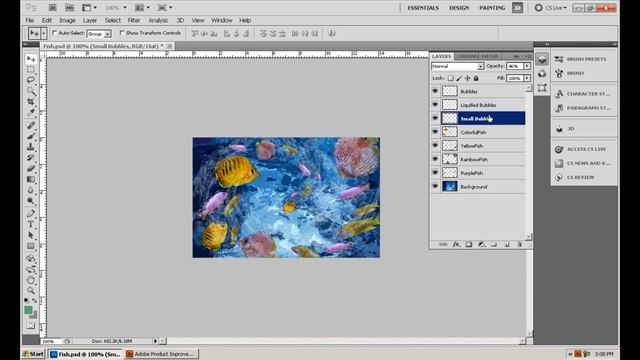
Task: Open the Normal blend mode dropdown
Action: point(458,66)
